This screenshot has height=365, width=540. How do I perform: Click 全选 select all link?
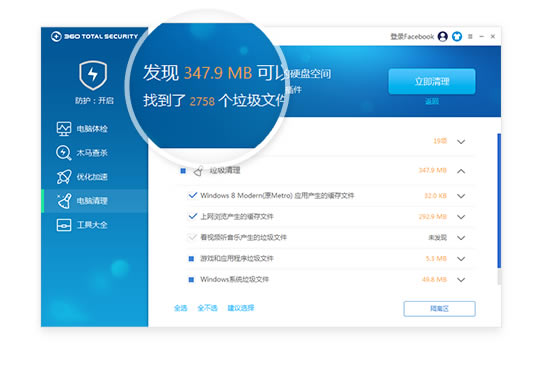coord(180,308)
